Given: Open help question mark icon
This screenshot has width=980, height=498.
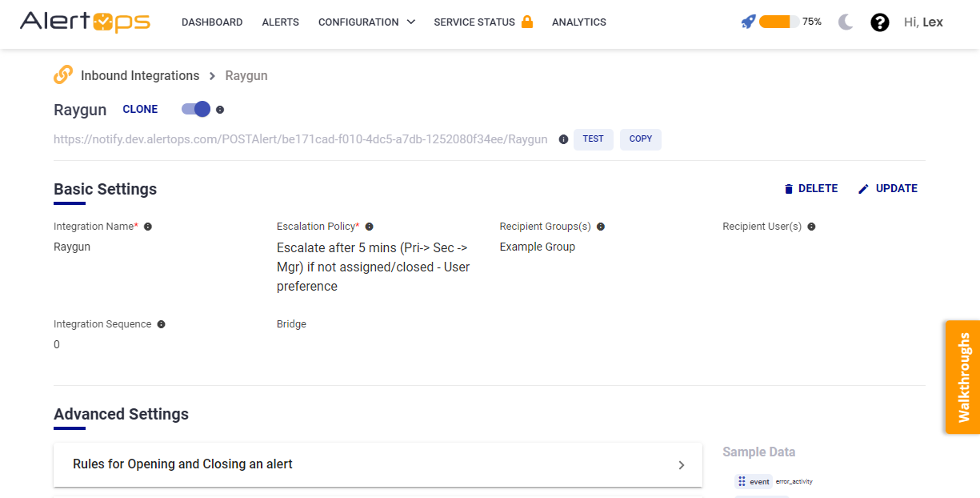Looking at the screenshot, I should click(880, 22).
